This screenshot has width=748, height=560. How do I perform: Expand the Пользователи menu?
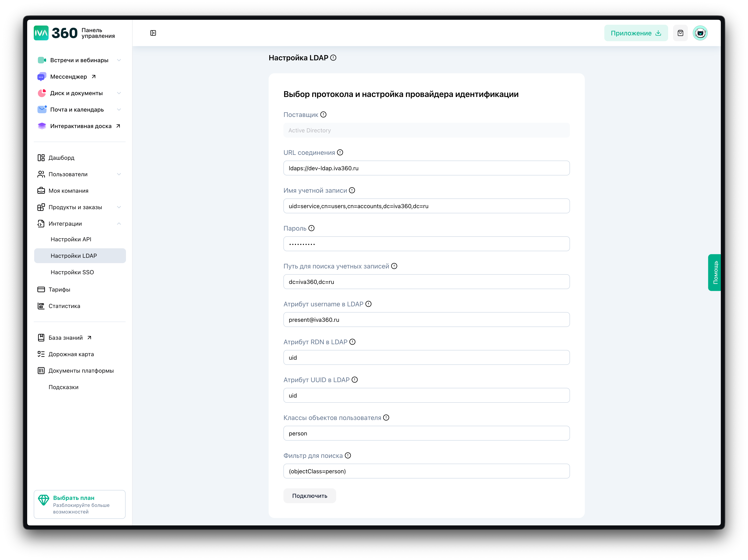pyautogui.click(x=119, y=174)
